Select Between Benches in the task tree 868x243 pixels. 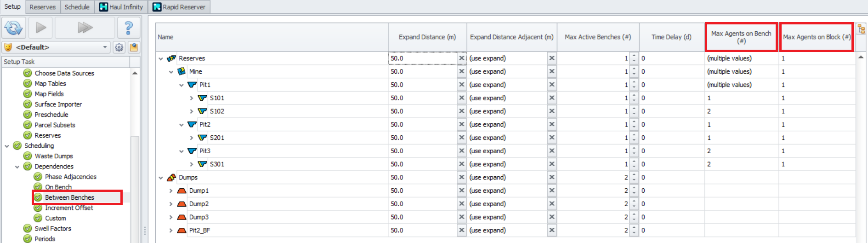coord(69,197)
